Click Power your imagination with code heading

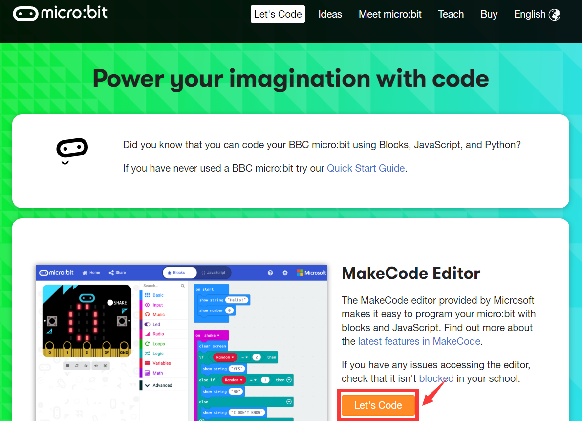pyautogui.click(x=291, y=79)
